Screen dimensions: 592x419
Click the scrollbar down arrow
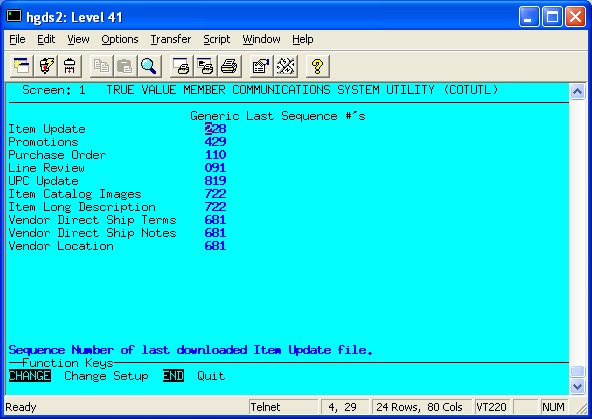[x=578, y=386]
